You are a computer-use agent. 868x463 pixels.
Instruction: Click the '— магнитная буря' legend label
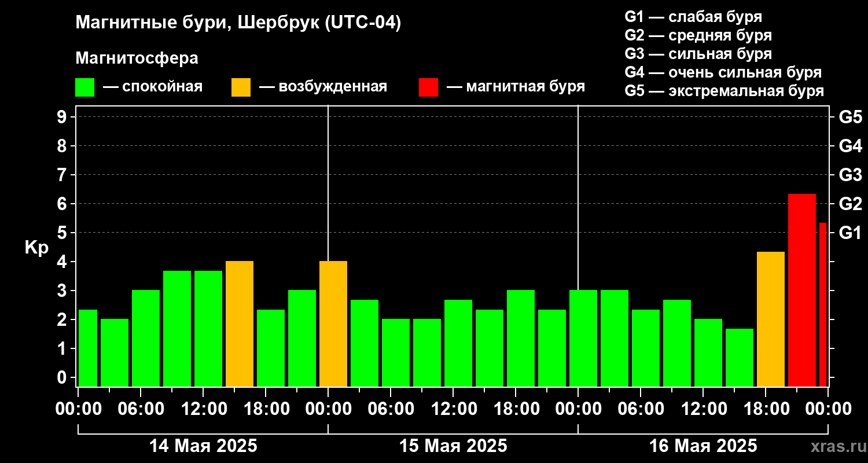(516, 87)
